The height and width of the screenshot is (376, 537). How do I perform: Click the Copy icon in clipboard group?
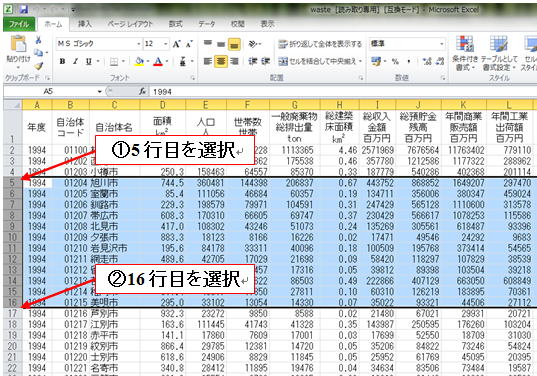coord(39,52)
